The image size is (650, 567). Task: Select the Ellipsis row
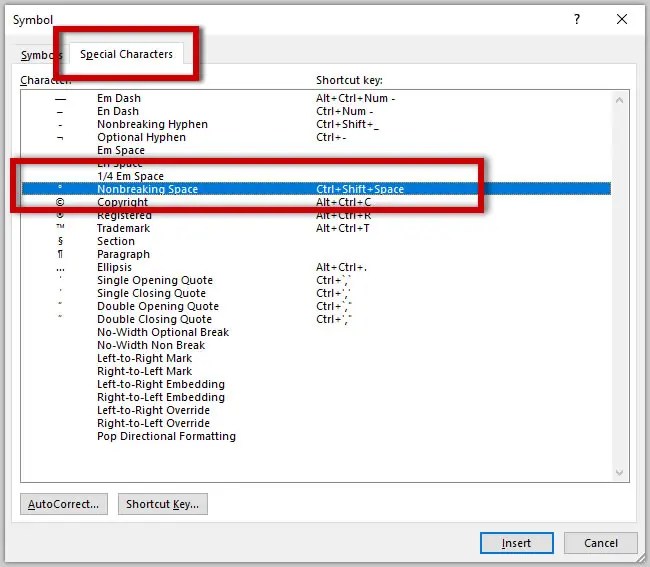pyautogui.click(x=316, y=267)
